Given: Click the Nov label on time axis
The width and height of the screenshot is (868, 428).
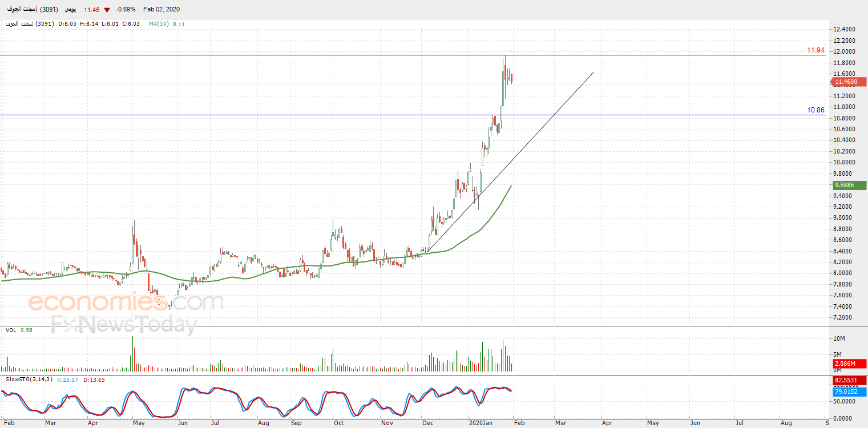Looking at the screenshot, I should [387, 423].
